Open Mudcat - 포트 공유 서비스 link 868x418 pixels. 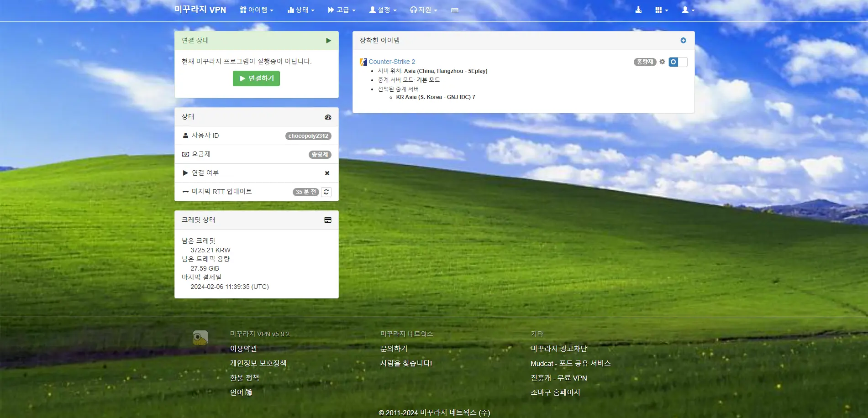(x=570, y=363)
